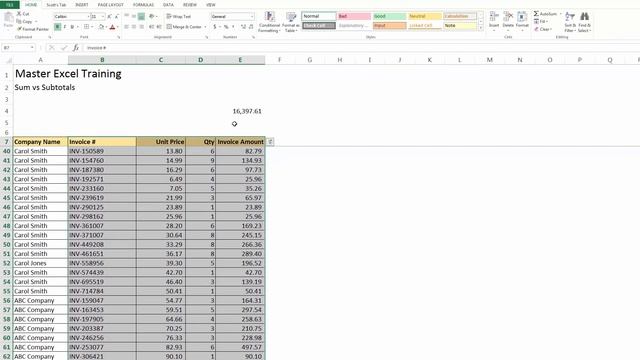This screenshot has width=640, height=360.
Task: Apply the Bad cell style
Action: tap(354, 16)
